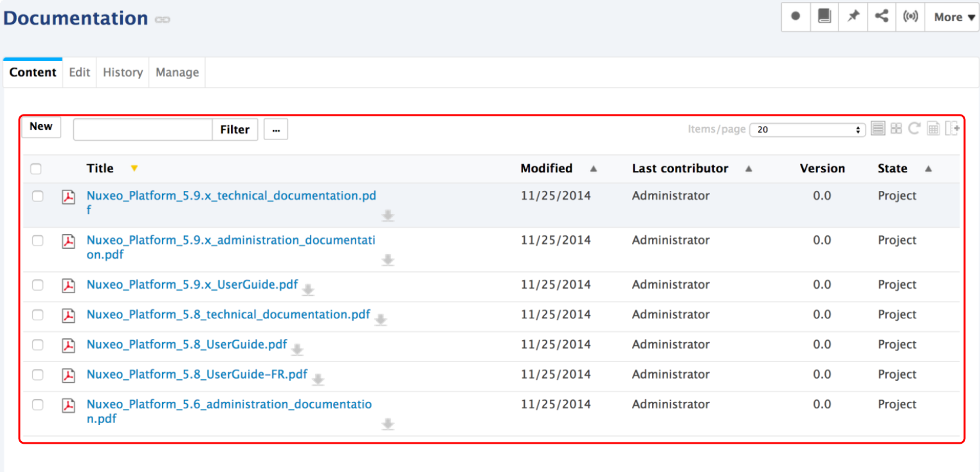The height and width of the screenshot is (472, 980).
Task: Download Nuxeo_Platform_5.8_UserGuide-FR.pdf via arrow icon
Action: [x=318, y=379]
